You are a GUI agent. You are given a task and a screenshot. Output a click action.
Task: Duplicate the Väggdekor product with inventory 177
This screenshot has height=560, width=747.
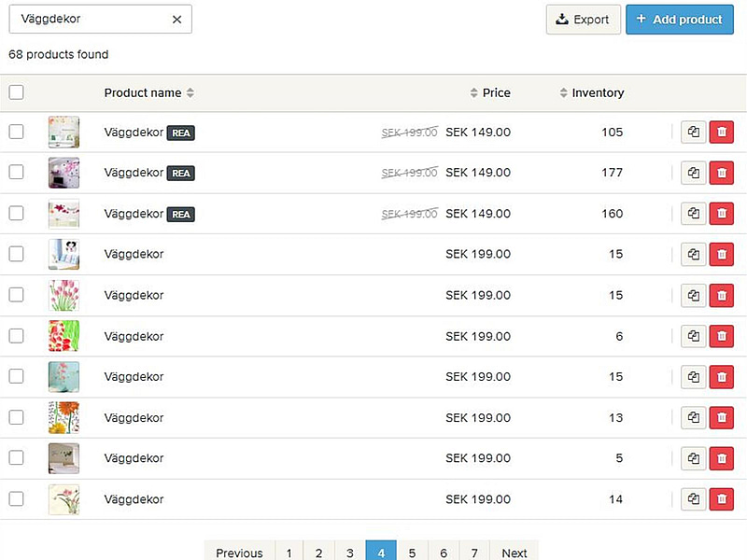693,173
